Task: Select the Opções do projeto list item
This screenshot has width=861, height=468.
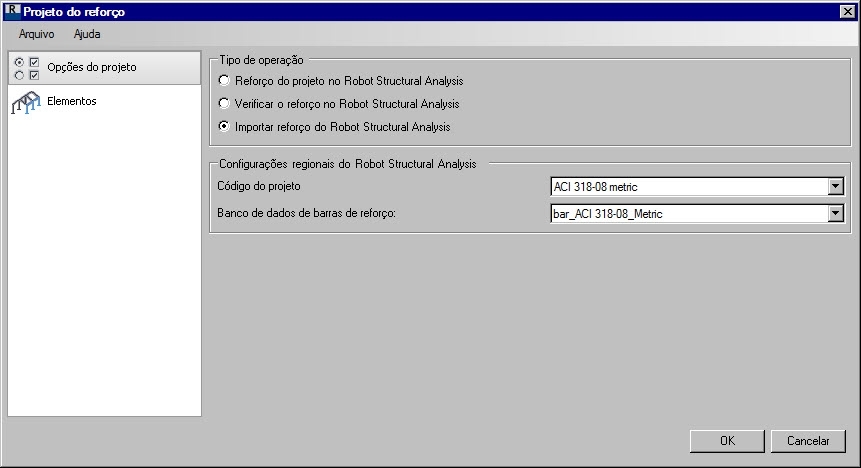Action: click(104, 68)
